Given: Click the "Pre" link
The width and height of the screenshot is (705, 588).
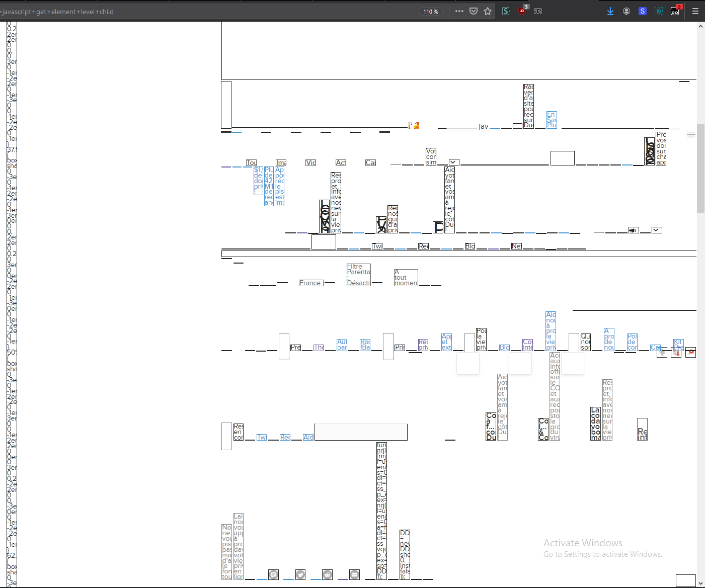Looking at the screenshot, I should [x=295, y=348].
